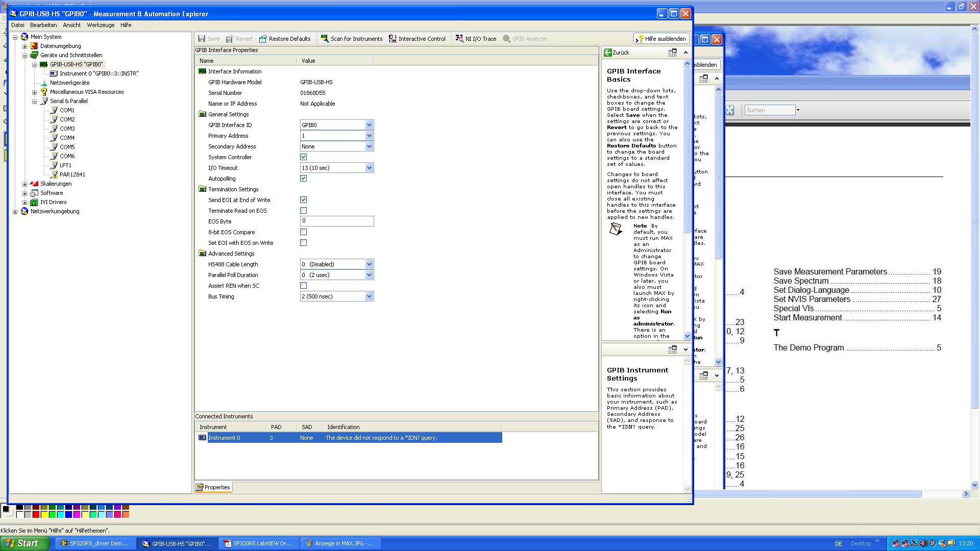Click the IVI Drivers tree item
980x551 pixels.
click(x=53, y=202)
